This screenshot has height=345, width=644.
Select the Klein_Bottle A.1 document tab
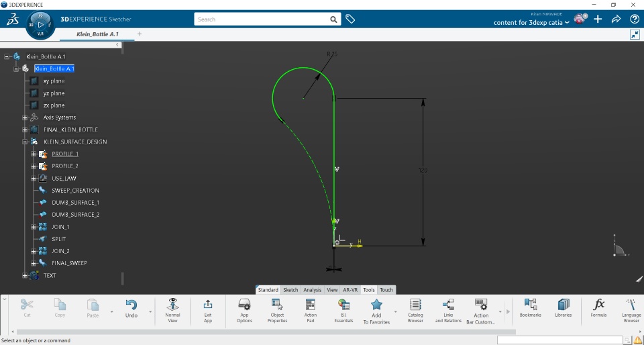coord(97,34)
